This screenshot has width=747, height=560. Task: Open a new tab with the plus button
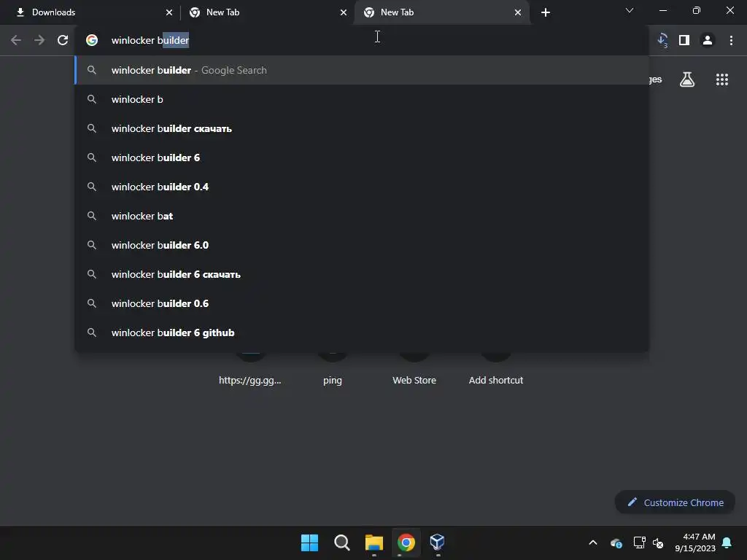546,12
